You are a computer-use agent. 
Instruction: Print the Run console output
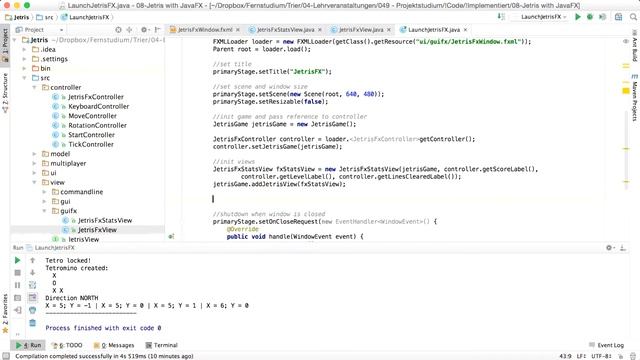33,310
